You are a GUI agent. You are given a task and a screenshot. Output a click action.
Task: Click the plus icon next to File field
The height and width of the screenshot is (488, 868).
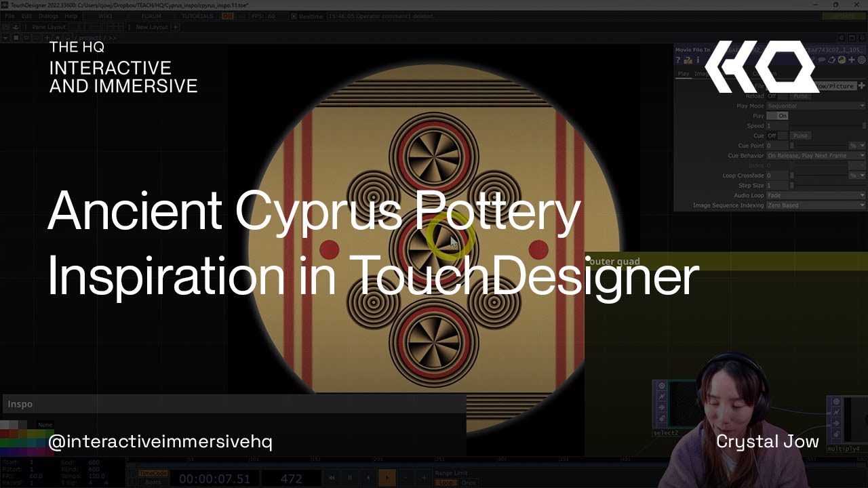tap(862, 86)
